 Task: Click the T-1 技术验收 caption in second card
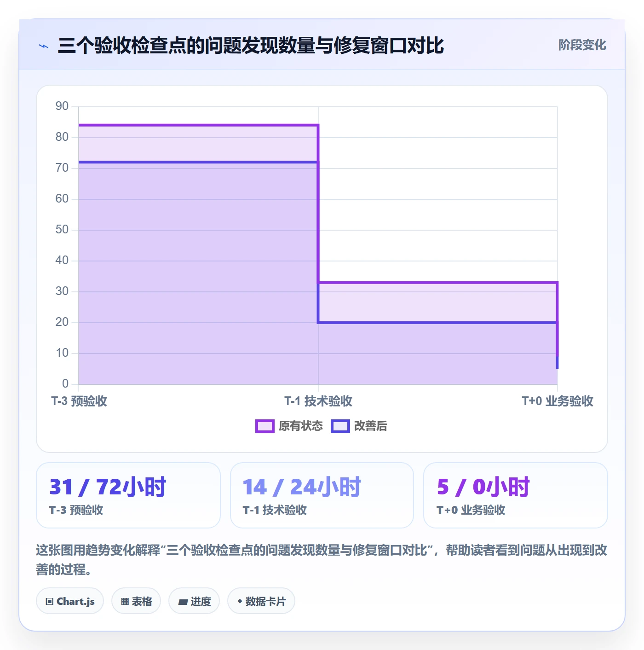click(x=275, y=510)
